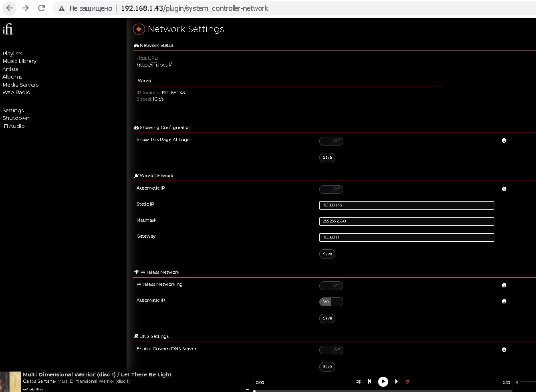This screenshot has width=536, height=392.
Task: Click the Carlos Santana artist line
Action: (x=76, y=381)
